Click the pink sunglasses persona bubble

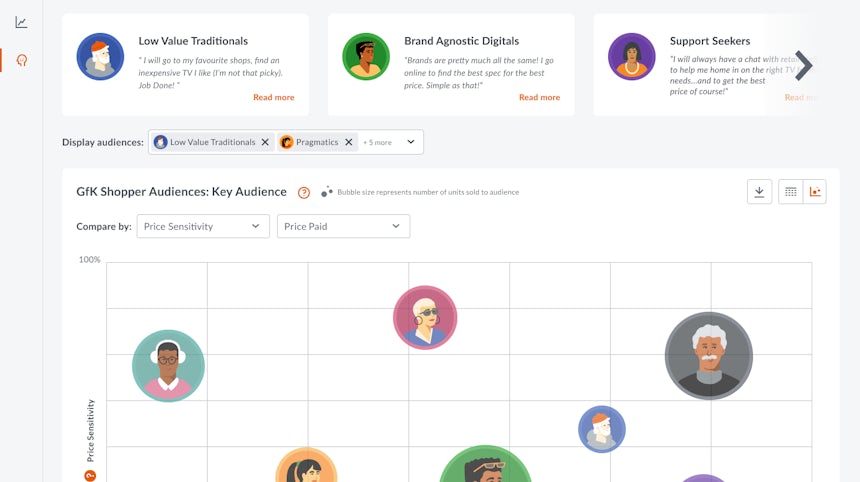point(425,317)
